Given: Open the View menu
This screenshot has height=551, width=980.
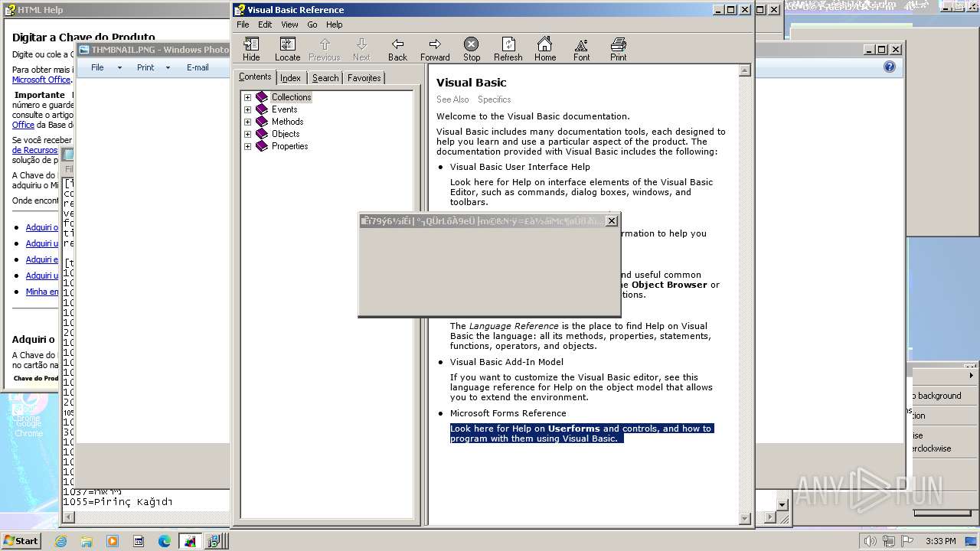Looking at the screenshot, I should tap(289, 24).
